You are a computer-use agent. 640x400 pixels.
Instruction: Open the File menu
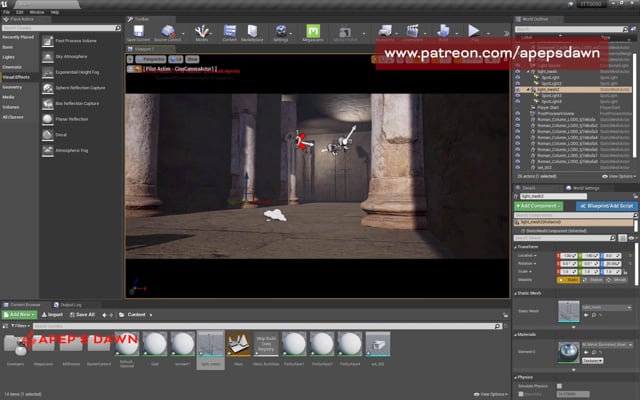click(7, 12)
